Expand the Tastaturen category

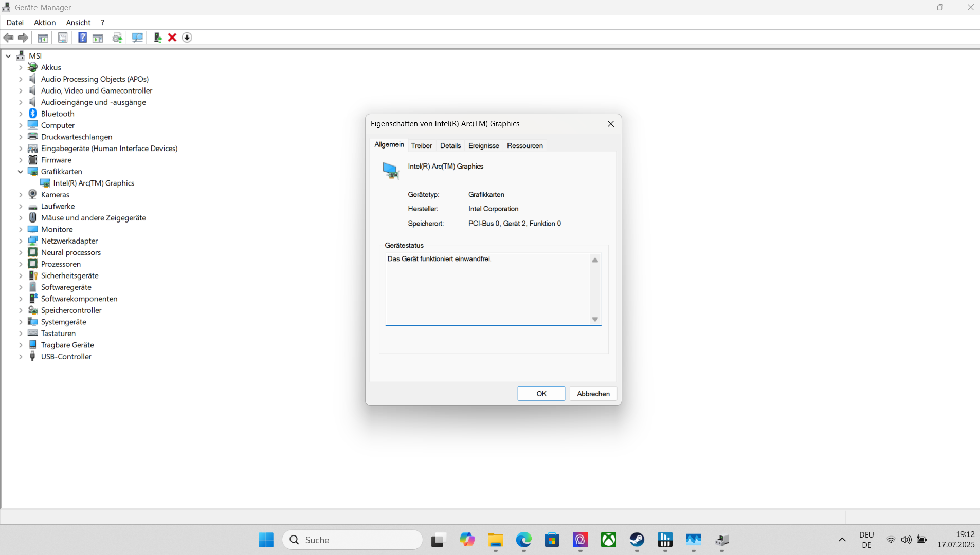[x=21, y=334]
